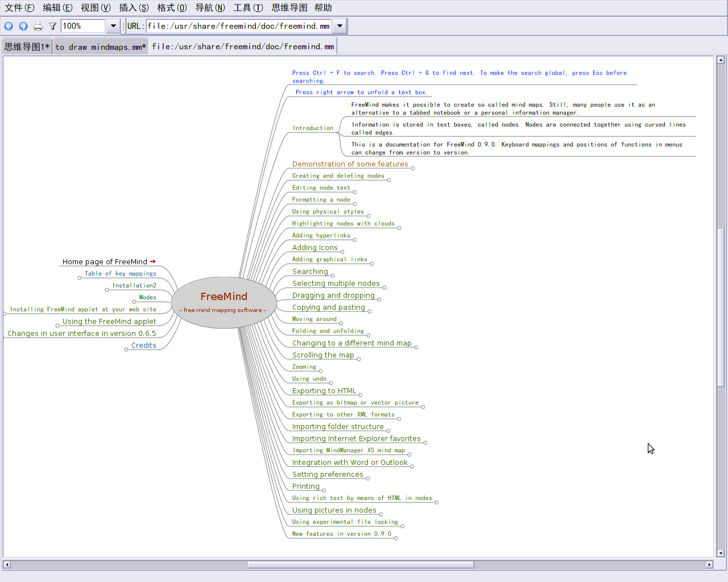728x582 pixels.
Task: Click the vertical scrollbar thumb
Action: click(x=721, y=307)
